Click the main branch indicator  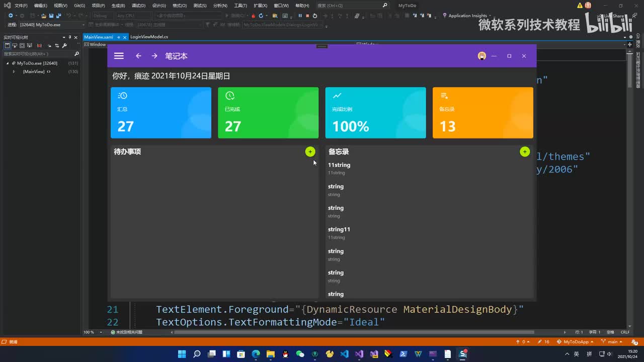(x=611, y=342)
